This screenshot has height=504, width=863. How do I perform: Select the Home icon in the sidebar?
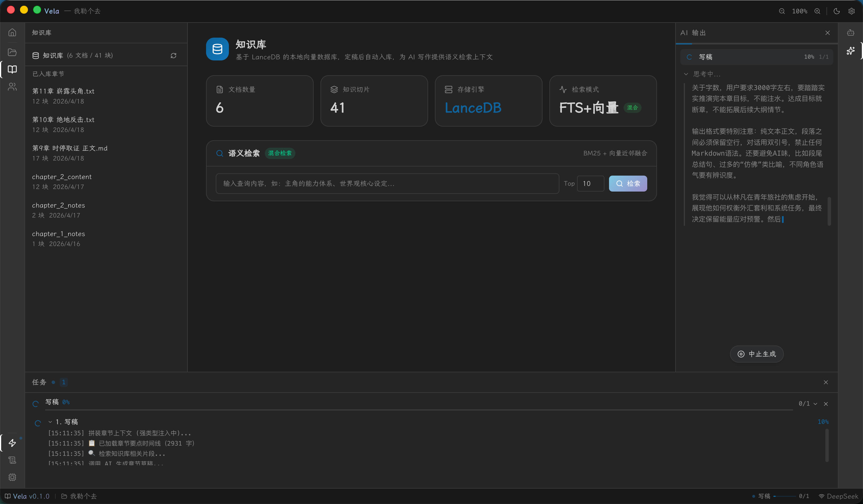(x=12, y=32)
